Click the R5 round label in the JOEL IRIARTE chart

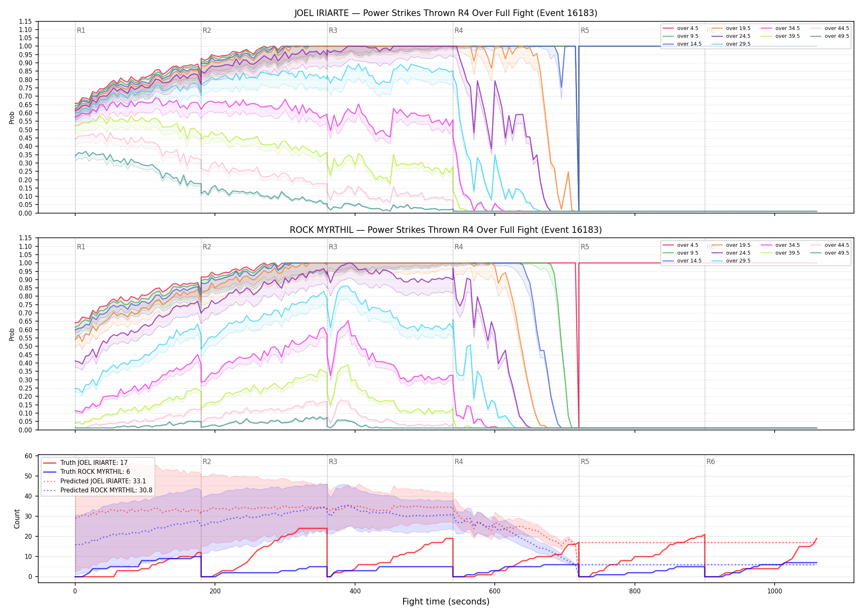point(585,30)
